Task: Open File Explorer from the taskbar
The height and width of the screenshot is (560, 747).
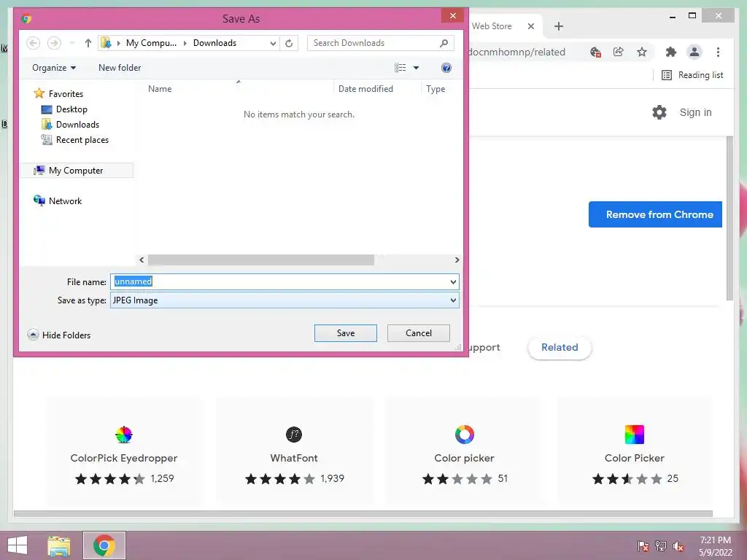Action: [x=59, y=545]
